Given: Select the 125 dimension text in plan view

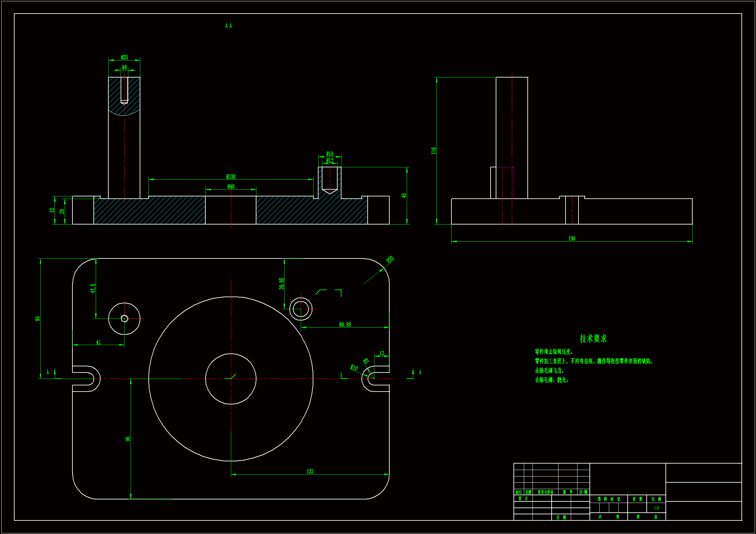Looking at the screenshot, I should point(310,471).
